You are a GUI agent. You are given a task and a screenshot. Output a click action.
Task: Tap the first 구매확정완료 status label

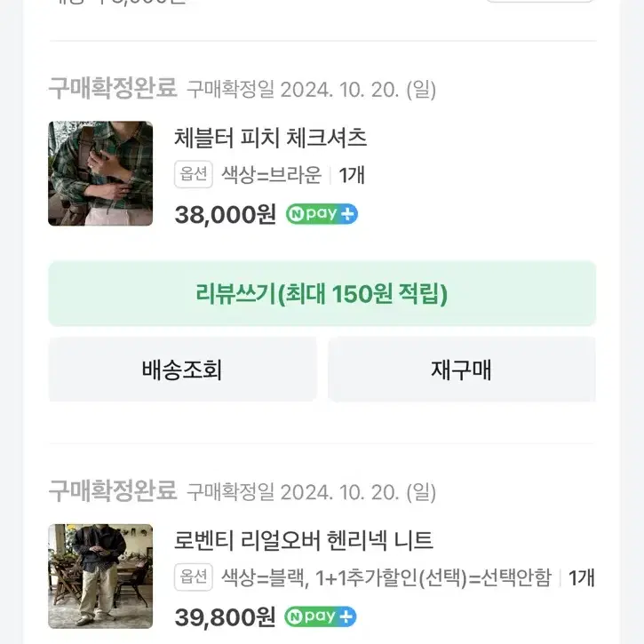click(x=113, y=88)
